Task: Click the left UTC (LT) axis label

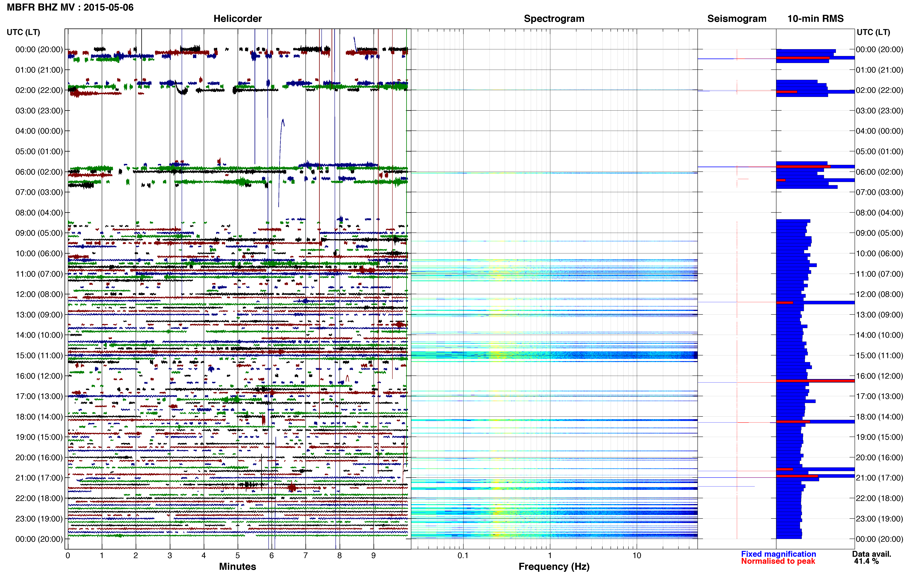Action: (23, 32)
